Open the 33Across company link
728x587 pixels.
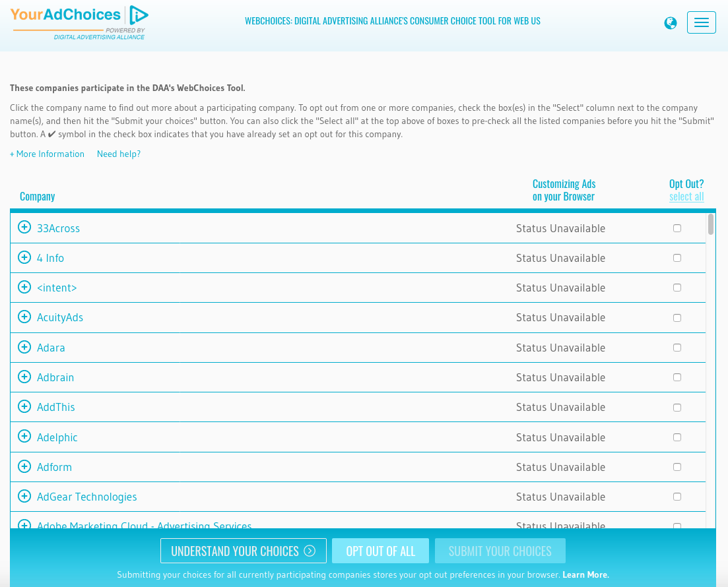[59, 228]
